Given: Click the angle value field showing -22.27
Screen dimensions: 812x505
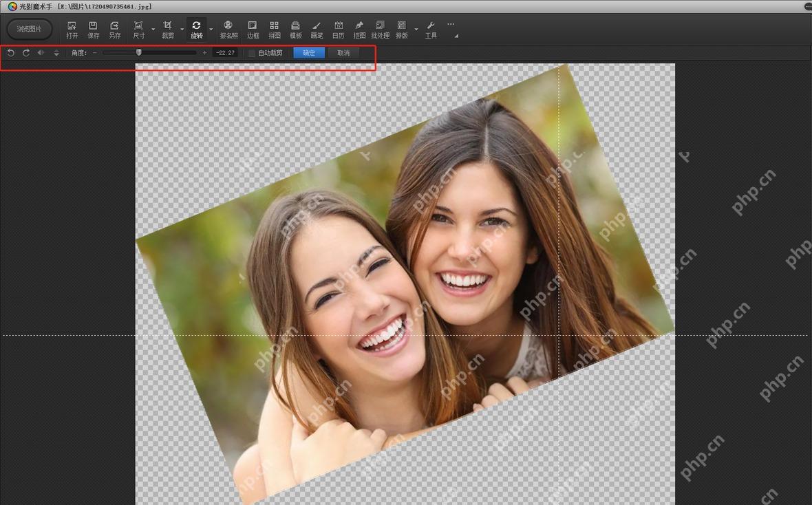Looking at the screenshot, I should point(225,53).
